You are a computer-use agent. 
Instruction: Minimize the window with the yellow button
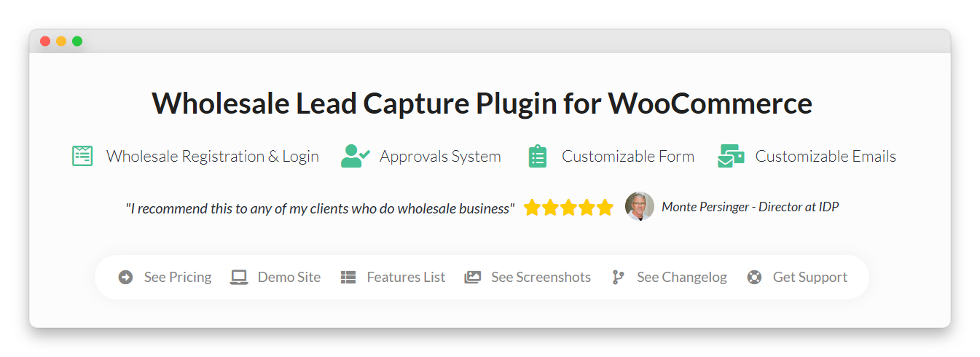click(x=61, y=42)
